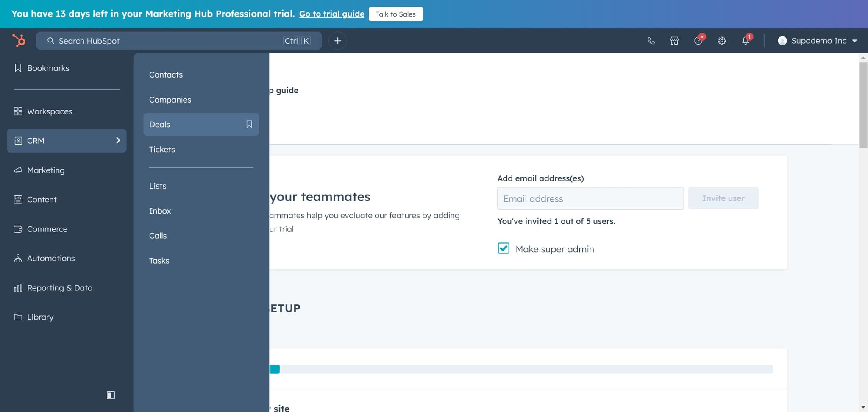The height and width of the screenshot is (412, 868).
Task: Create new item with the plus button
Action: click(x=337, y=40)
